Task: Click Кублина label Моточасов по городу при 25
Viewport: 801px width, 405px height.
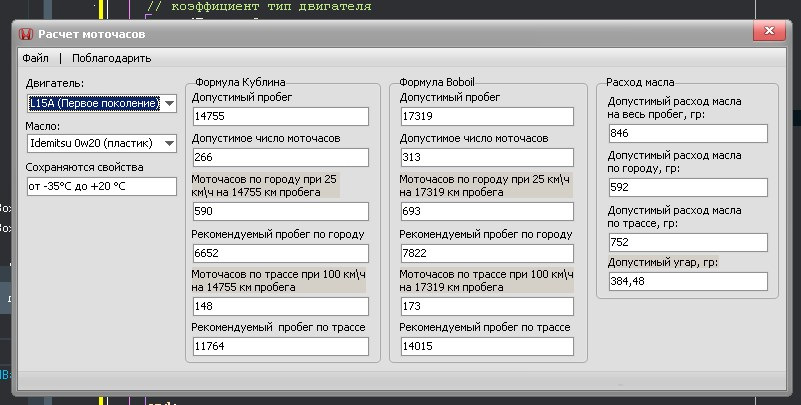Action: click(x=264, y=186)
